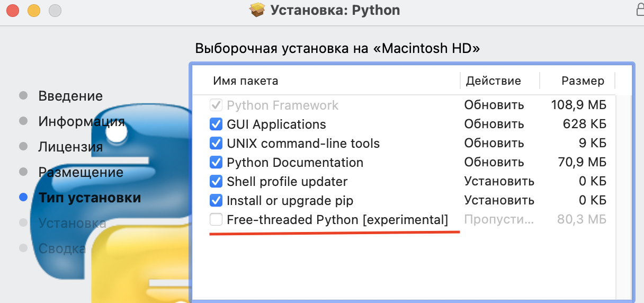
Task: Click the Shell profile updater package name
Action: 287,182
